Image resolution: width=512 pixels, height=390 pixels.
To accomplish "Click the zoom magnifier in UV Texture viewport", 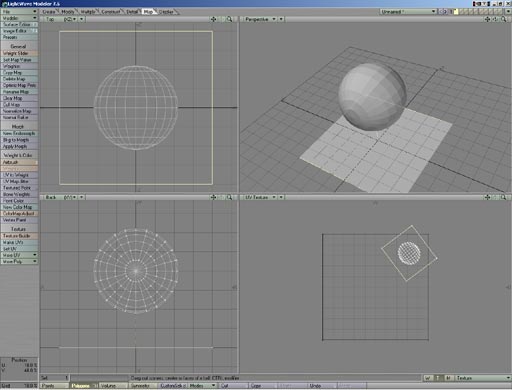I will pyautogui.click(x=503, y=197).
